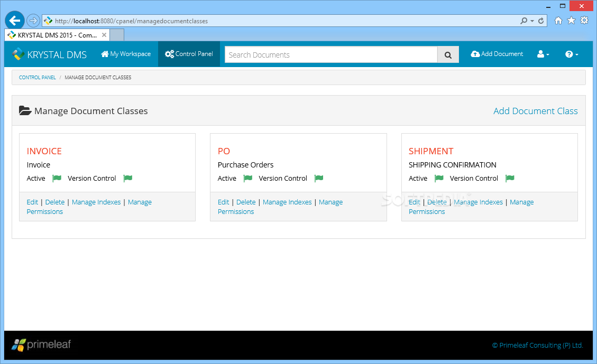Click the INVOICE class title
The image size is (597, 364).
pos(44,151)
